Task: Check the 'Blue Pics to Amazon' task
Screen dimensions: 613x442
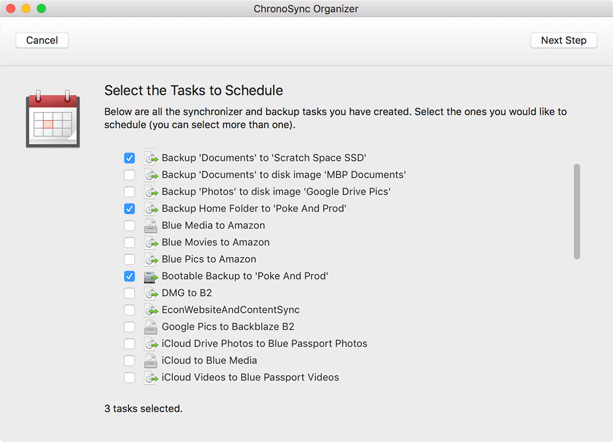Action: [x=129, y=259]
